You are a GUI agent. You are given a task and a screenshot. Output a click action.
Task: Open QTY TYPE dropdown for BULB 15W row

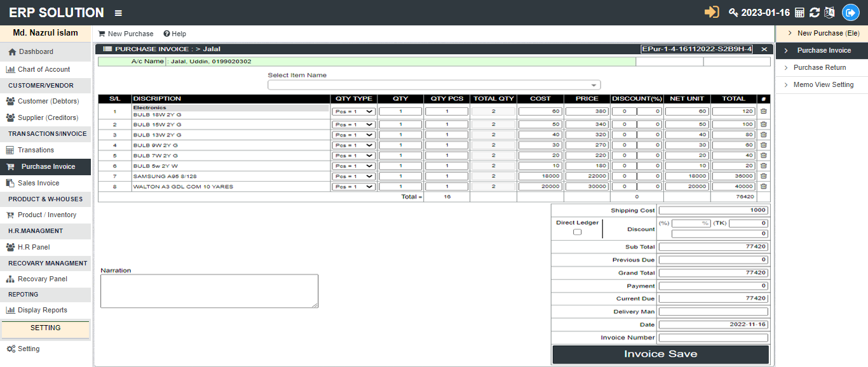pyautogui.click(x=354, y=124)
